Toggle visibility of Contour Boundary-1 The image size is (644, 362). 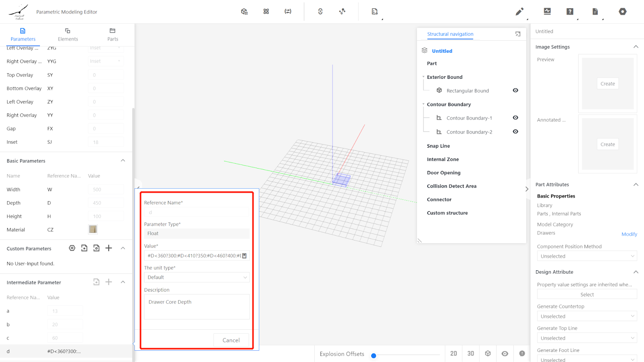point(515,118)
